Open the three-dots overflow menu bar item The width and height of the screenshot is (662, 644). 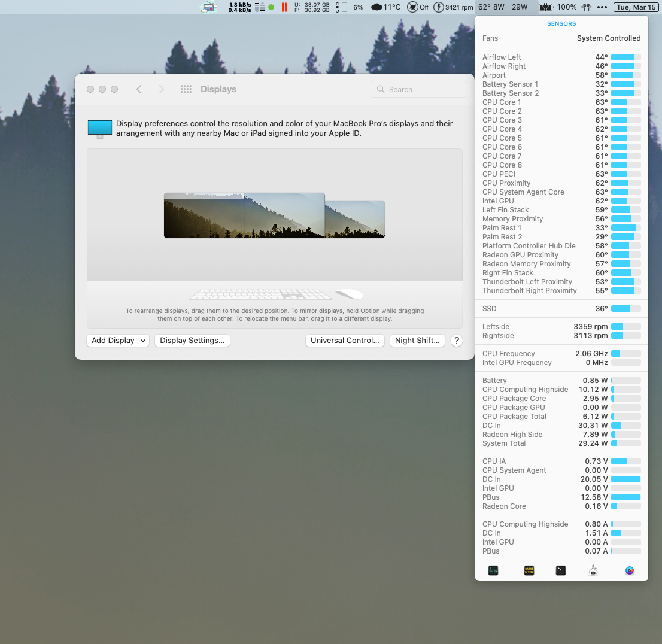[x=602, y=7]
